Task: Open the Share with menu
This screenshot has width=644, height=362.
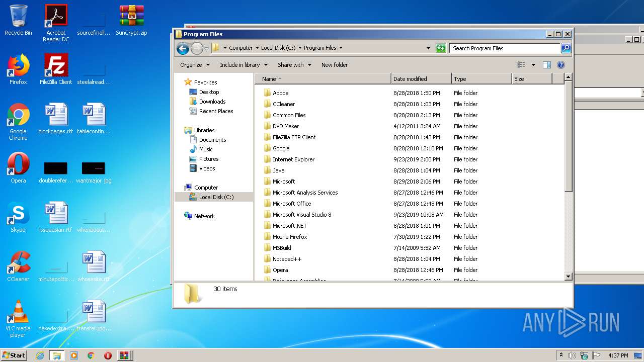Action: 294,65
